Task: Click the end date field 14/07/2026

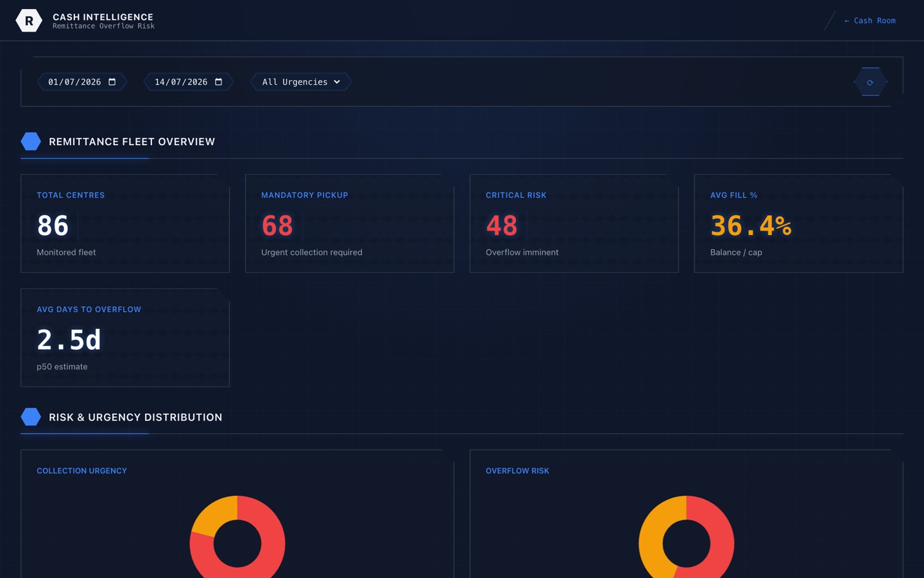Action: click(189, 82)
